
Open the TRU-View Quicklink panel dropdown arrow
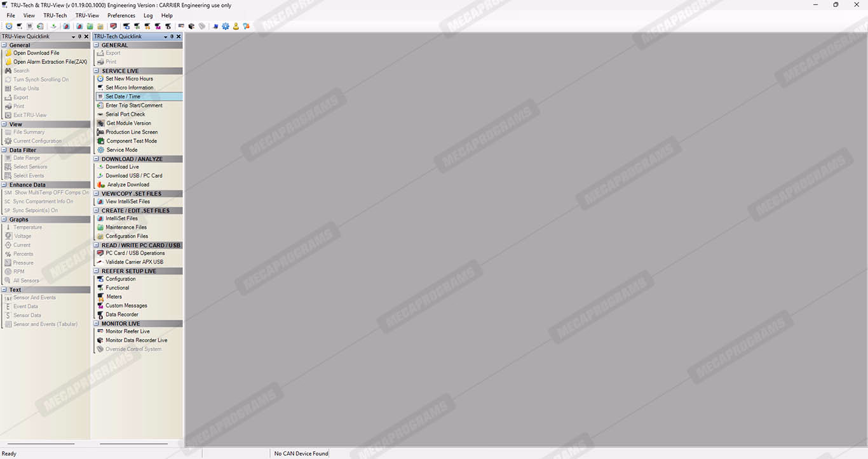tap(73, 37)
